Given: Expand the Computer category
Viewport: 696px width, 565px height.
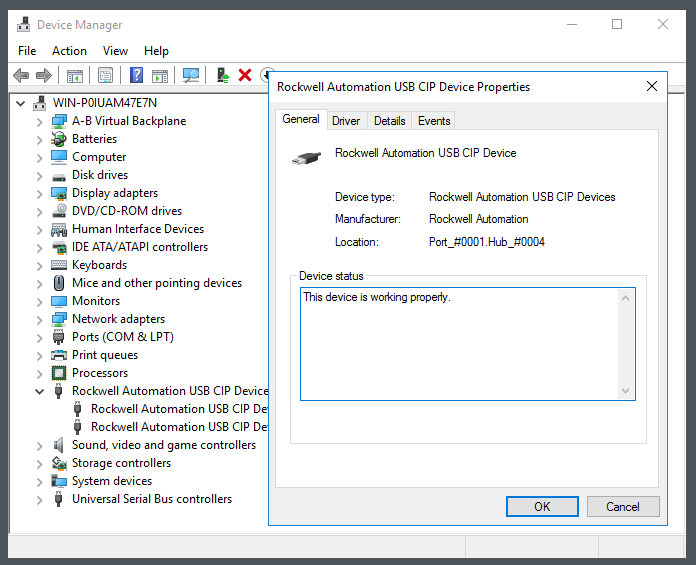Looking at the screenshot, I should coord(40,158).
